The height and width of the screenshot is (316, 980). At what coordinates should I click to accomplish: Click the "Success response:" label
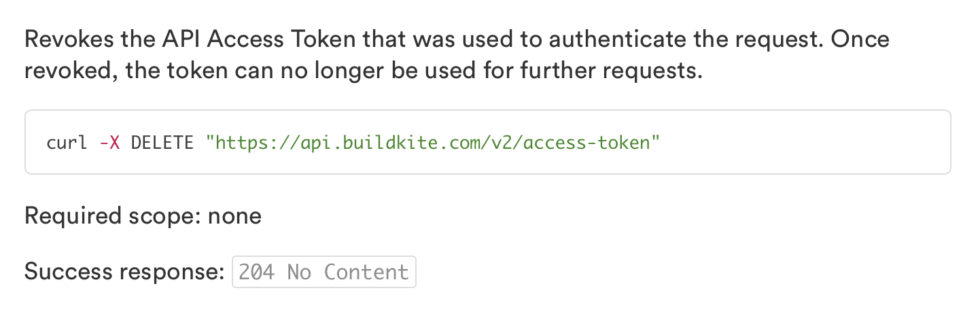(124, 273)
